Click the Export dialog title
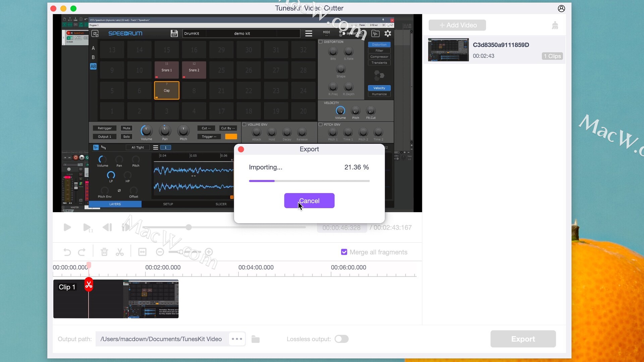This screenshot has height=362, width=644. point(309,149)
